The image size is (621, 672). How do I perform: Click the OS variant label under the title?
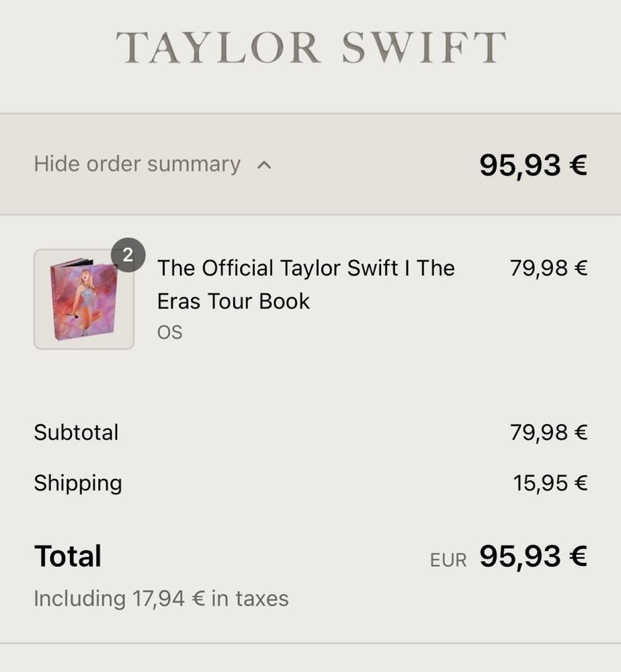169,332
